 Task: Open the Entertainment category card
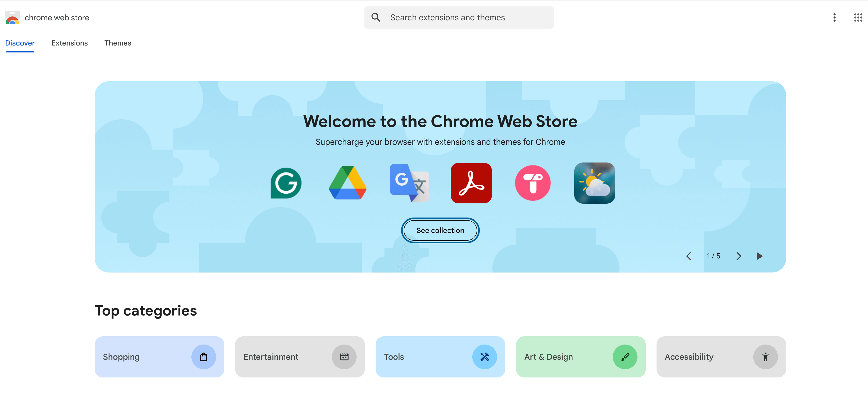(300, 357)
